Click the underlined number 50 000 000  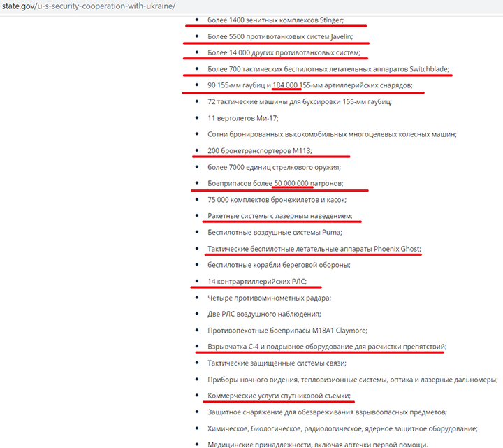(x=293, y=183)
